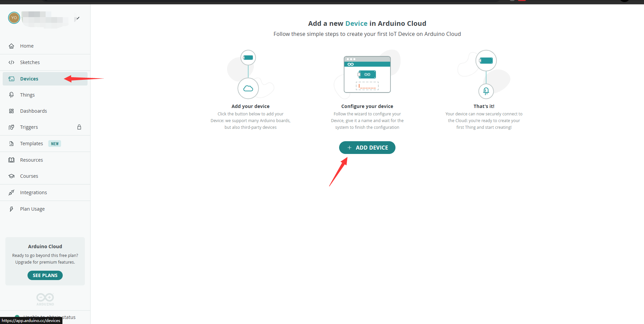
Task: Open the Plan Usage menu item
Action: pyautogui.click(x=45, y=209)
